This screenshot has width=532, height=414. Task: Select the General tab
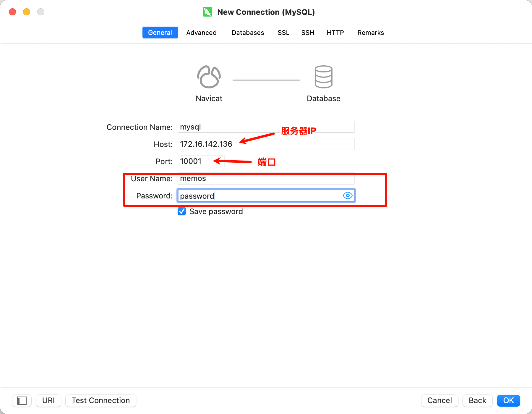160,33
